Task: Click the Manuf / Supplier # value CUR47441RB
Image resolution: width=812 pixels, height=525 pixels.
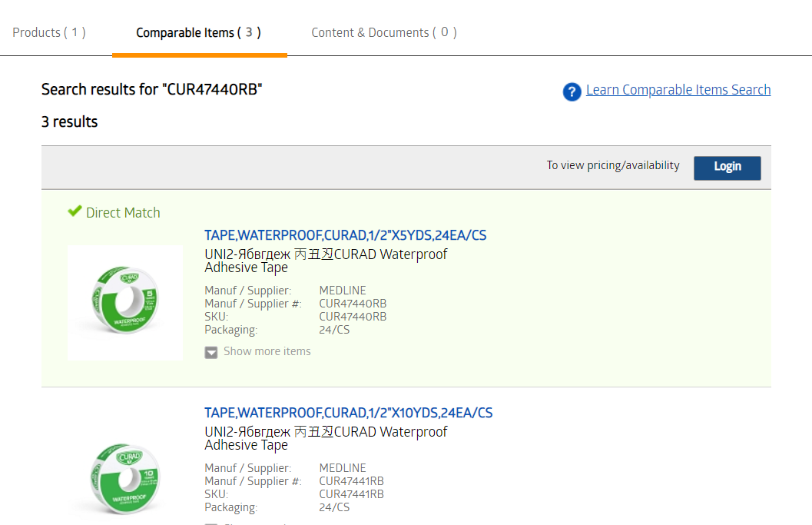Action: (x=351, y=481)
